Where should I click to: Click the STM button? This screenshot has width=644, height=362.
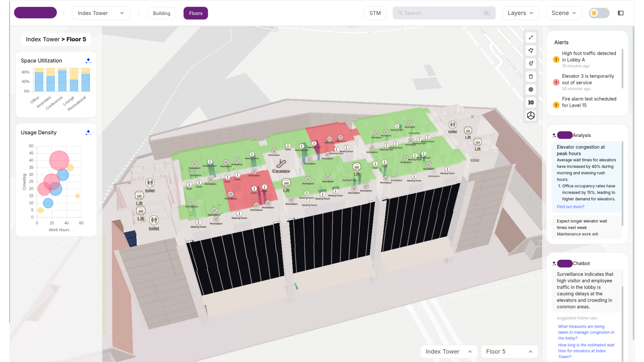[x=375, y=13]
